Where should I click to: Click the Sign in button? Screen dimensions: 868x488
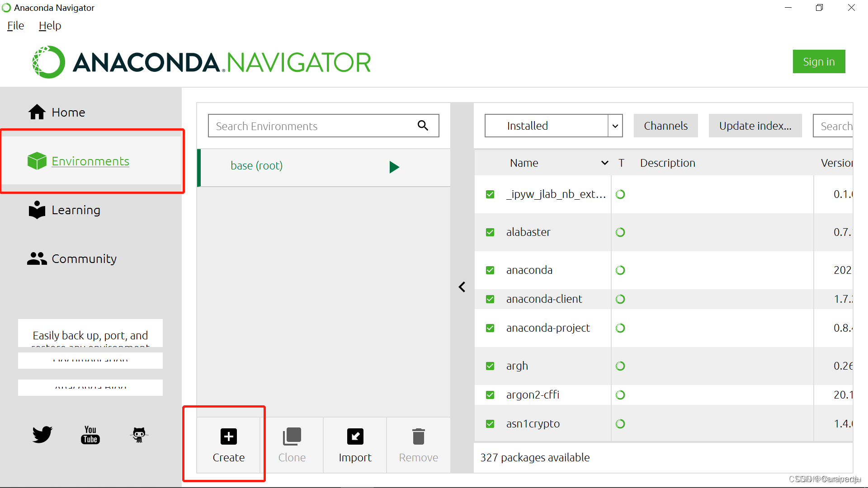[819, 61]
